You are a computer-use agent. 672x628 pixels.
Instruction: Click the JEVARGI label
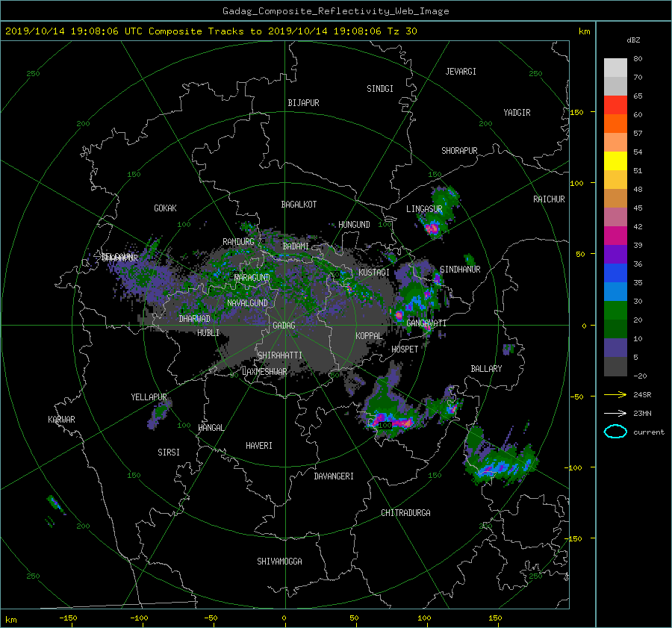point(461,72)
